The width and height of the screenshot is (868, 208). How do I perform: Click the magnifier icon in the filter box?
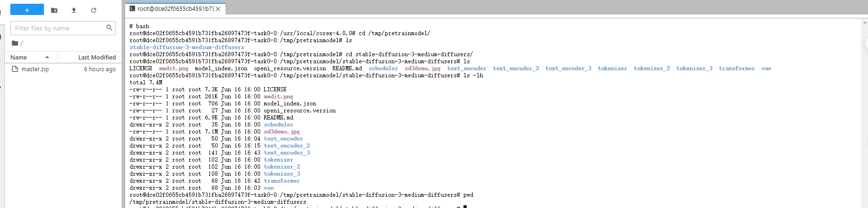pos(109,28)
